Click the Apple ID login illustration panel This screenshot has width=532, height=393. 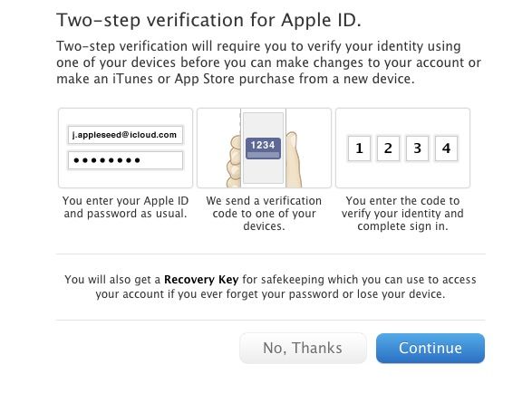point(125,148)
